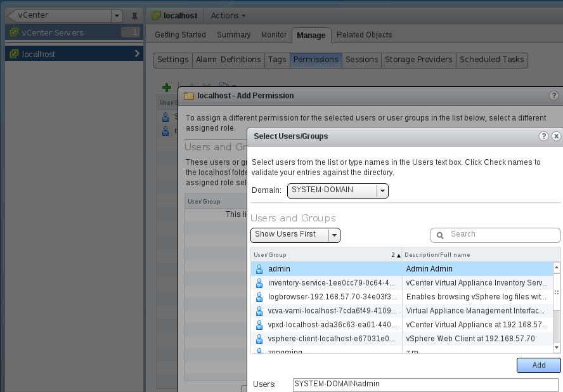Image resolution: width=563 pixels, height=392 pixels.
Task: Open the Sessions sub-tab
Action: 361,60
